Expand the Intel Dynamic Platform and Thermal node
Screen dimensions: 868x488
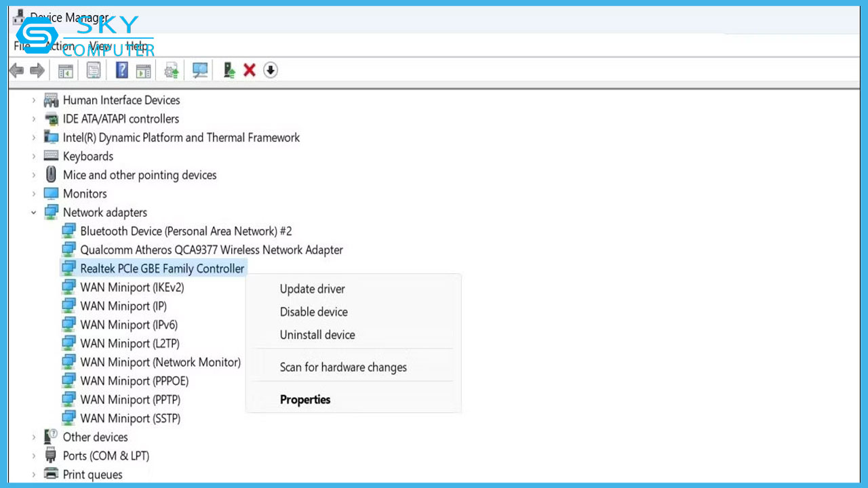(34, 138)
